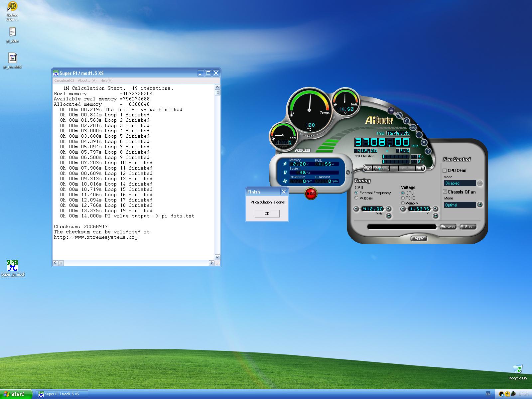Click the taskbar clock showing 12:54
This screenshot has width=532, height=399.
coord(523,394)
